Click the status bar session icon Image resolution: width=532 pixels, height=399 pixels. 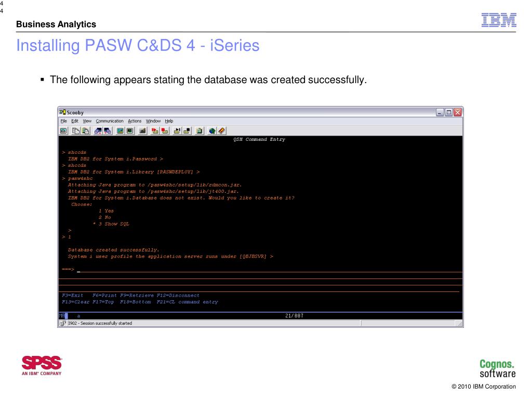pyautogui.click(x=63, y=323)
